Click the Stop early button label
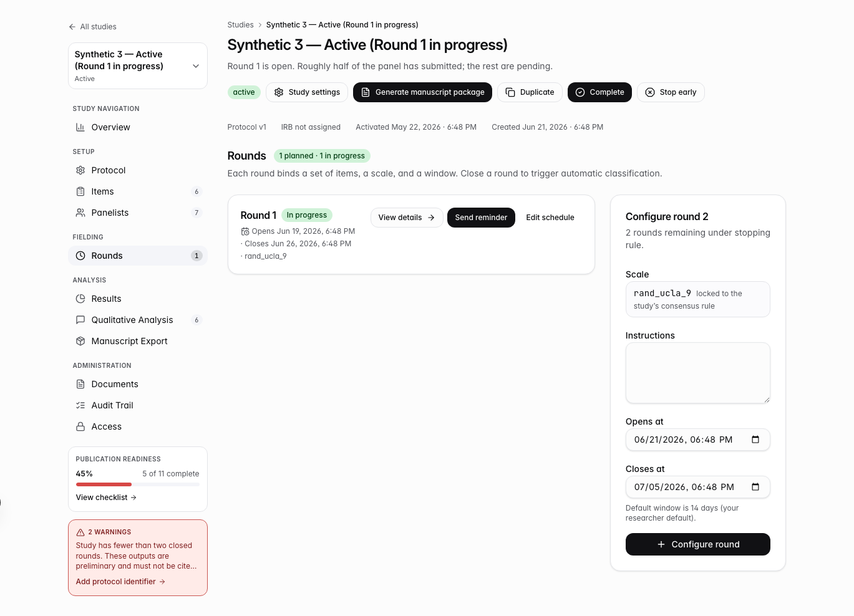Screen dimensions: 854x616 pyautogui.click(x=678, y=92)
